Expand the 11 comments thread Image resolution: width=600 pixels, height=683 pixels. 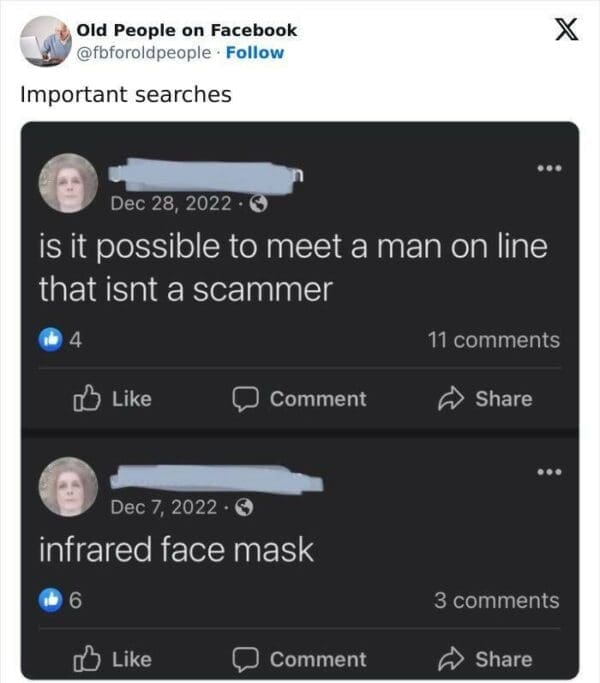pos(493,340)
